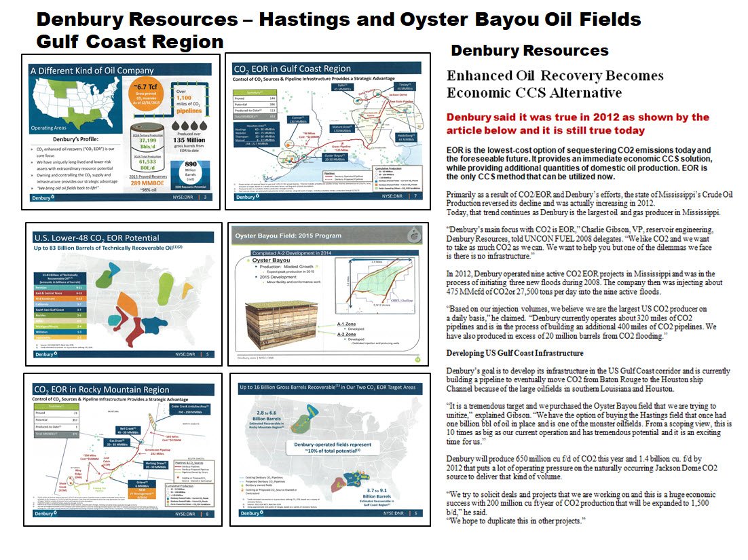Click the oil droplets above '135 Million'

pyautogui.click(x=189, y=126)
